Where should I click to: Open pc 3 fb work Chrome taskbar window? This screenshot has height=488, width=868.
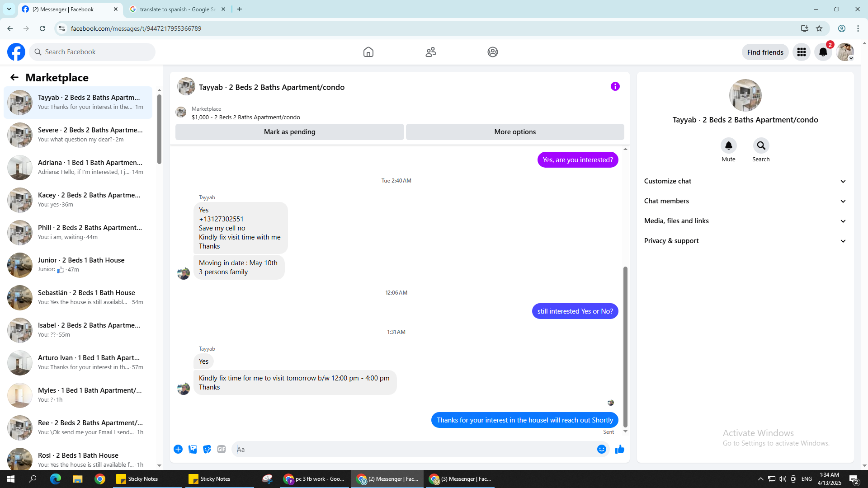click(314, 479)
